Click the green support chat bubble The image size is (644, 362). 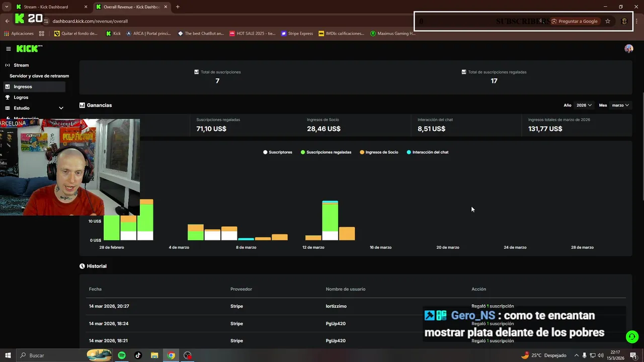click(x=632, y=337)
